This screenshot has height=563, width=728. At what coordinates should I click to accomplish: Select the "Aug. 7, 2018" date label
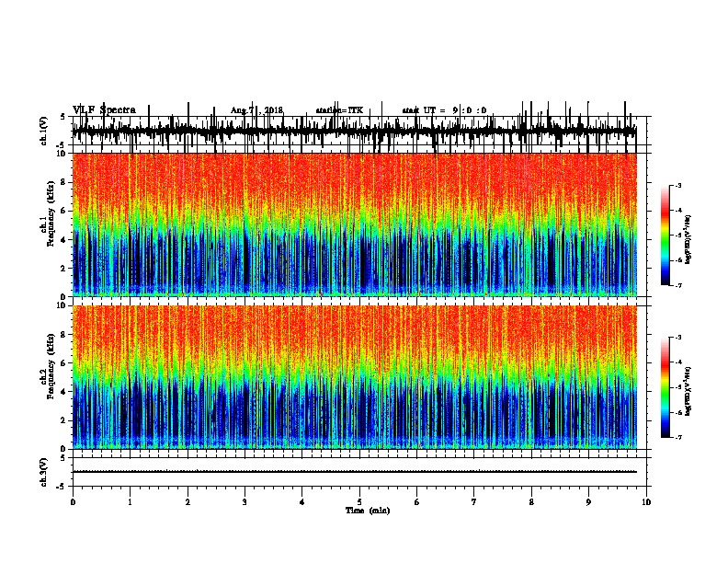pyautogui.click(x=256, y=110)
